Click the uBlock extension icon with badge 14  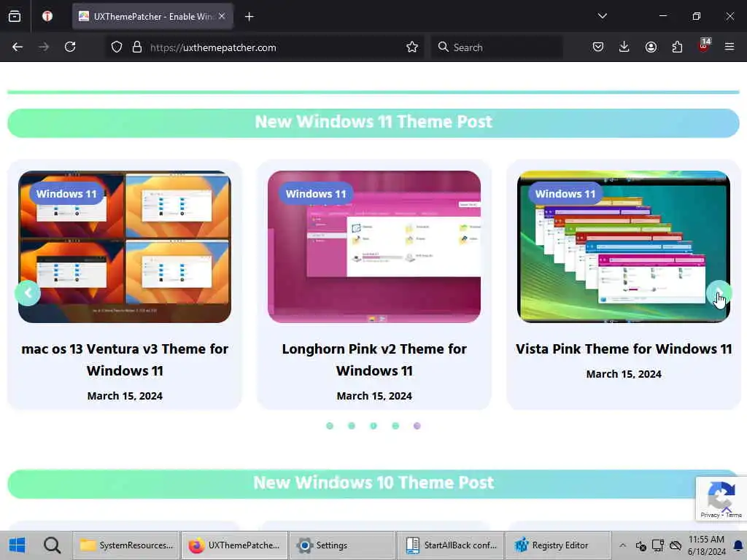coord(704,46)
